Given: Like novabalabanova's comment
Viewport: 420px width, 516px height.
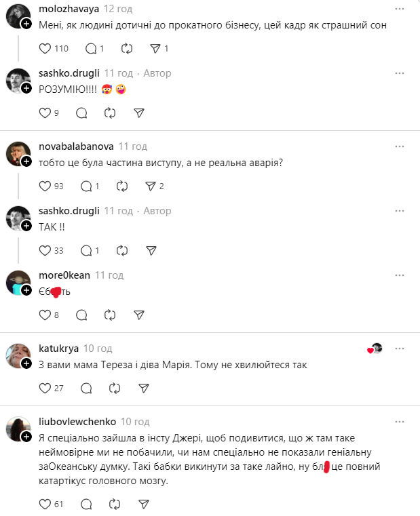Looking at the screenshot, I should (x=46, y=186).
